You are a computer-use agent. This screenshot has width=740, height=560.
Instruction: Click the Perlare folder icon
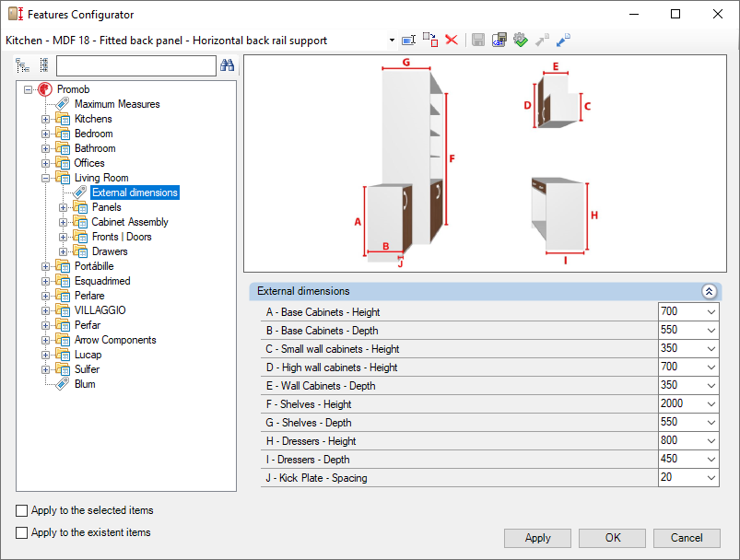tap(63, 296)
